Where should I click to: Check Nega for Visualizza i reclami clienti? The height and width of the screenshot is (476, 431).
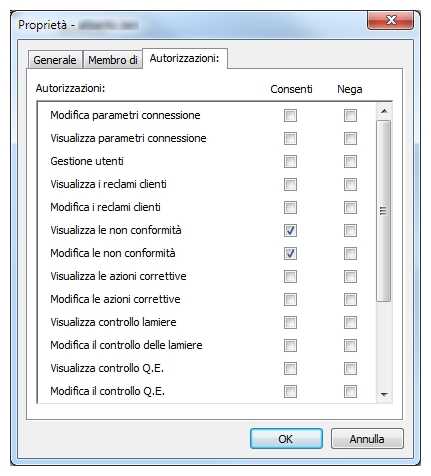coord(350,184)
